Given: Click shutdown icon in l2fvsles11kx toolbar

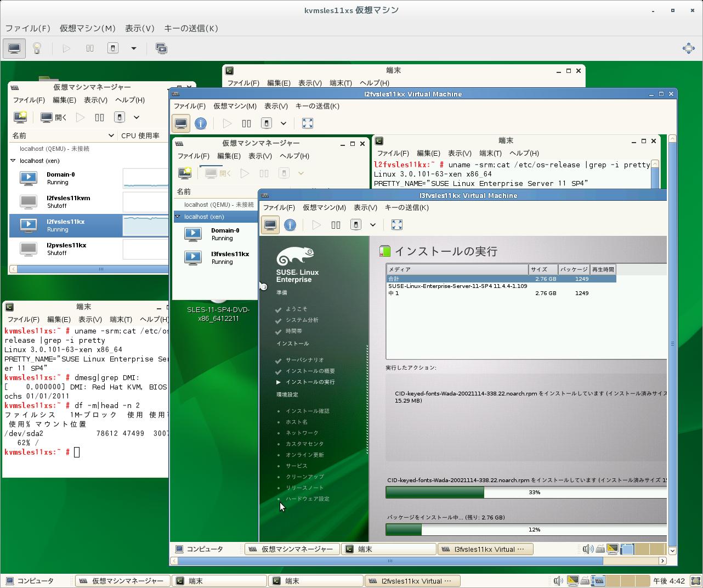Looking at the screenshot, I should click(267, 123).
